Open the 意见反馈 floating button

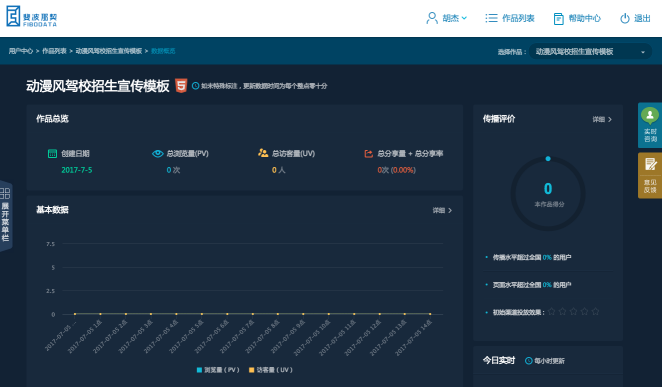pos(650,176)
